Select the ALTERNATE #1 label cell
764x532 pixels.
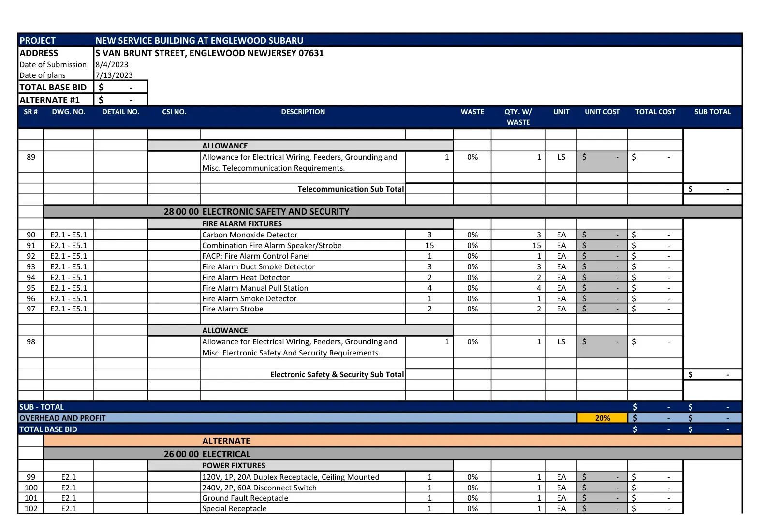point(56,100)
